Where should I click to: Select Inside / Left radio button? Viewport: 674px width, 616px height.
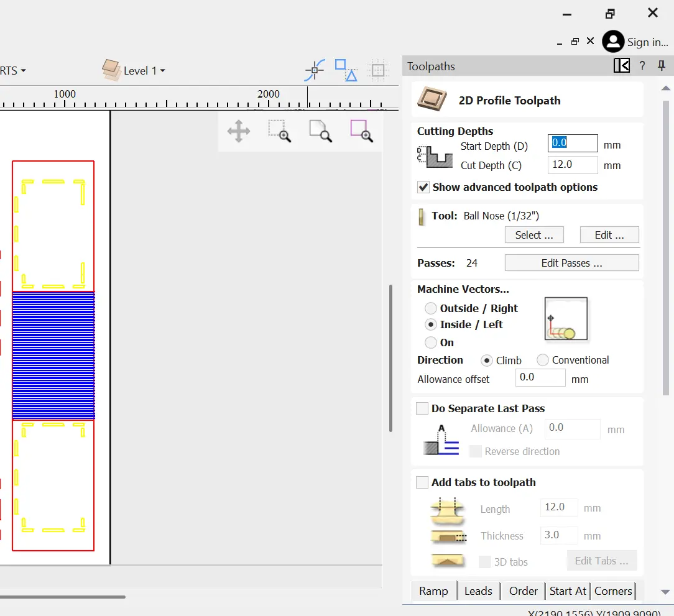coord(431,324)
